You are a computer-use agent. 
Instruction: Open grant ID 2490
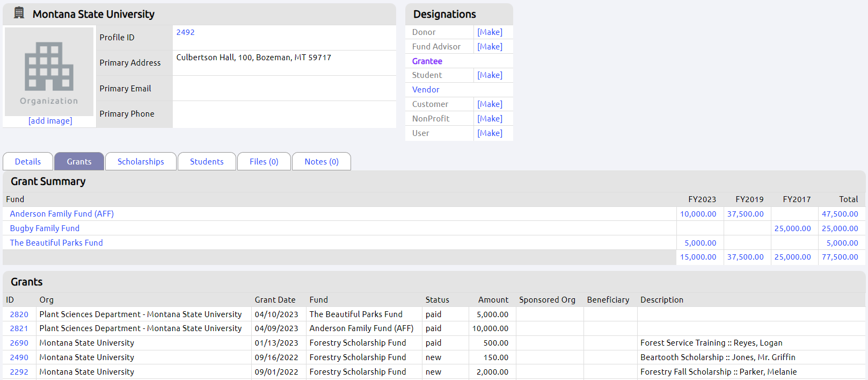[19, 357]
